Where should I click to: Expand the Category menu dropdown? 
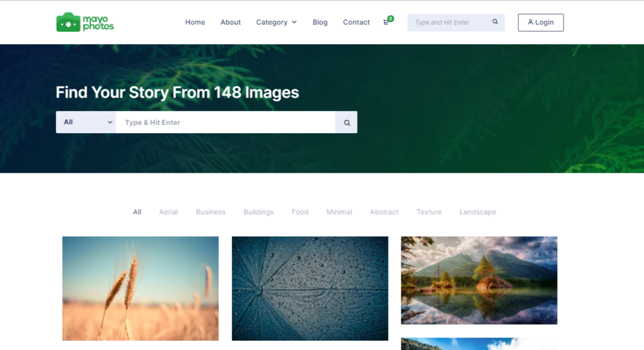(x=277, y=22)
